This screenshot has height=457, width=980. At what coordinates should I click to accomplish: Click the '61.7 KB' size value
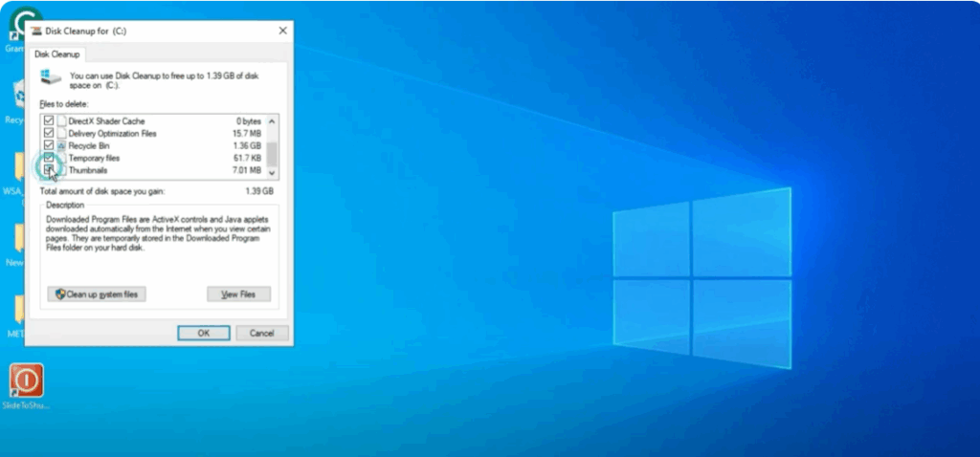pos(248,158)
